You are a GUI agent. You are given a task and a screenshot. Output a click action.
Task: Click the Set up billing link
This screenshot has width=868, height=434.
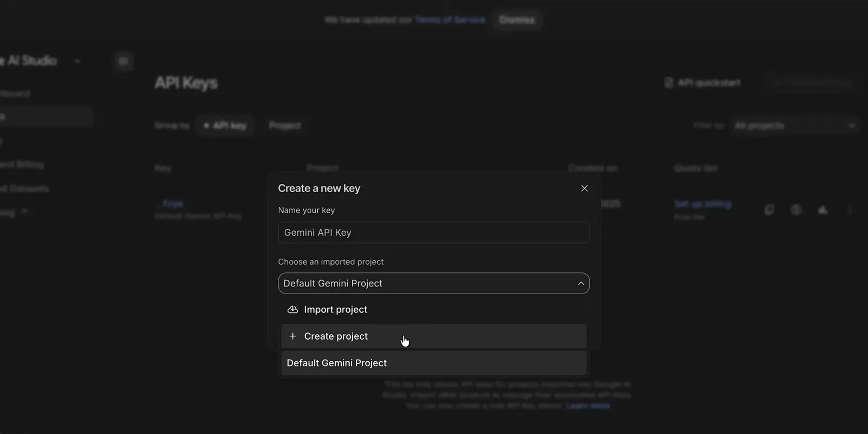coord(703,204)
